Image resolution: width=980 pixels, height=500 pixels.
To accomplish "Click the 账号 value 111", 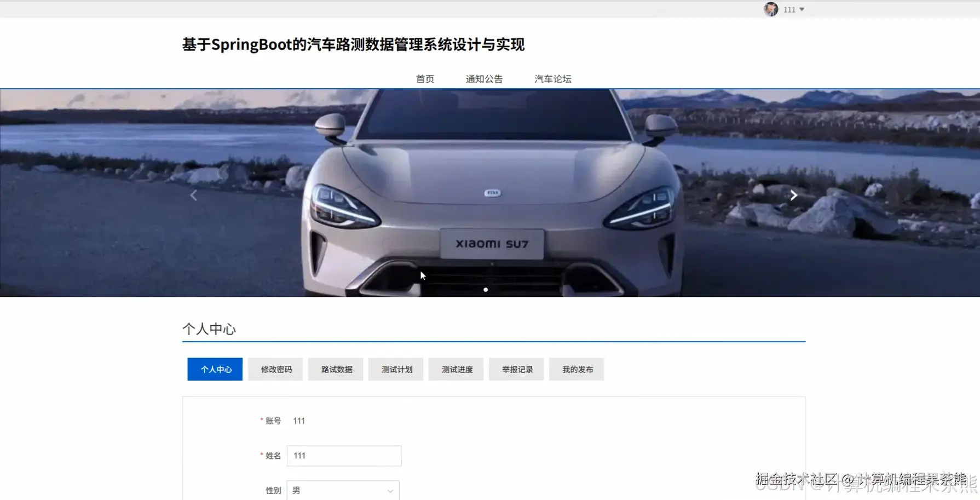I will 299,421.
